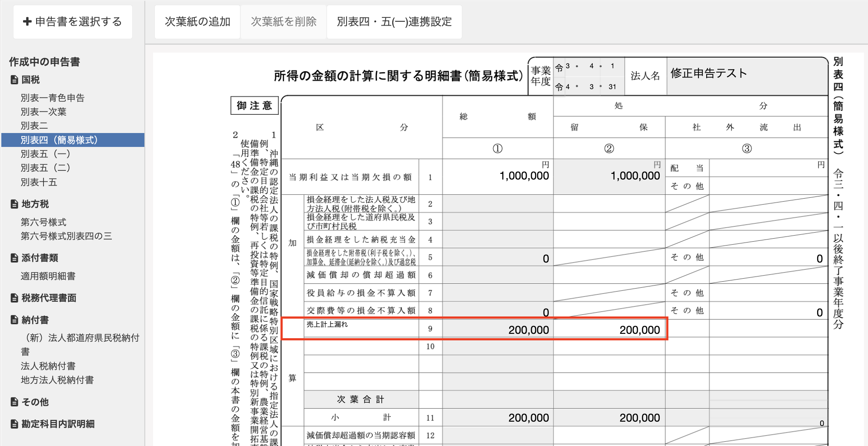Open 申告書を選択する button
The width and height of the screenshot is (868, 446).
(73, 22)
